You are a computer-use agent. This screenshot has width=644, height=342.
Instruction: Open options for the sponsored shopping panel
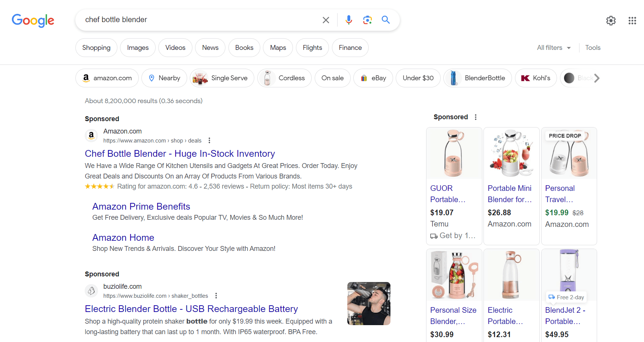(475, 117)
